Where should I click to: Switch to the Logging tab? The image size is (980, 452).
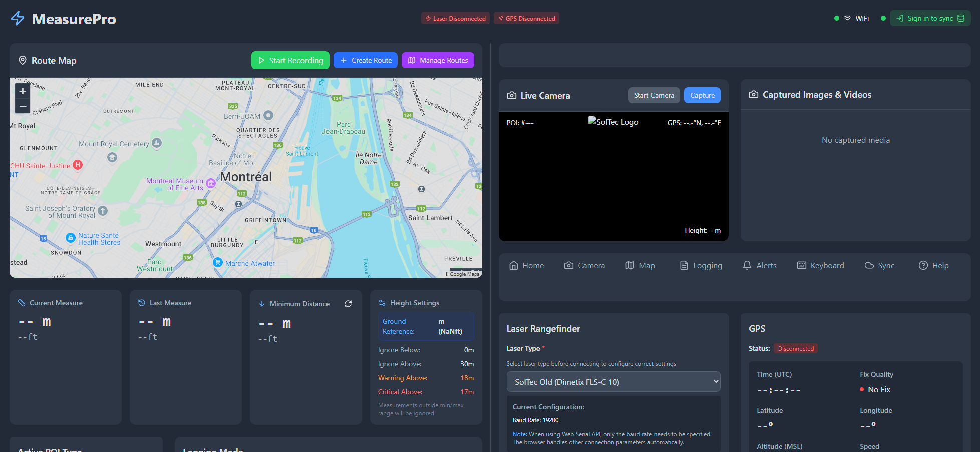[x=701, y=265]
